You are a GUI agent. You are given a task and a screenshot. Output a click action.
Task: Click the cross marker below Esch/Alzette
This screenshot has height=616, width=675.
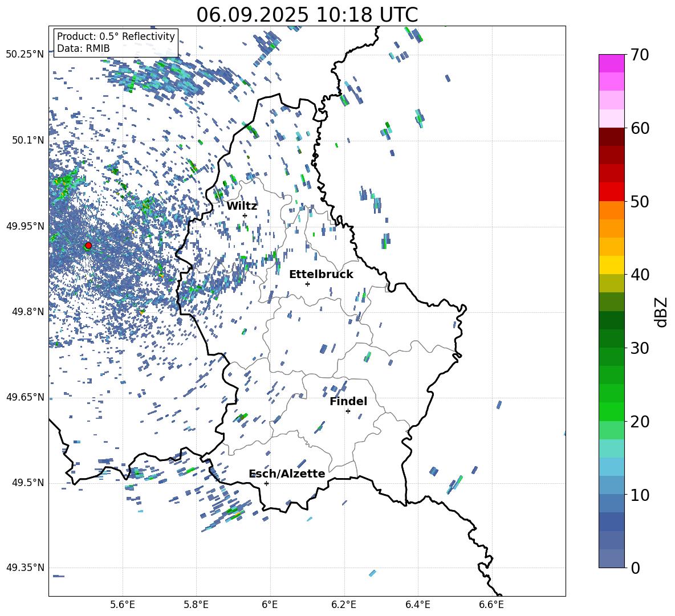click(266, 483)
